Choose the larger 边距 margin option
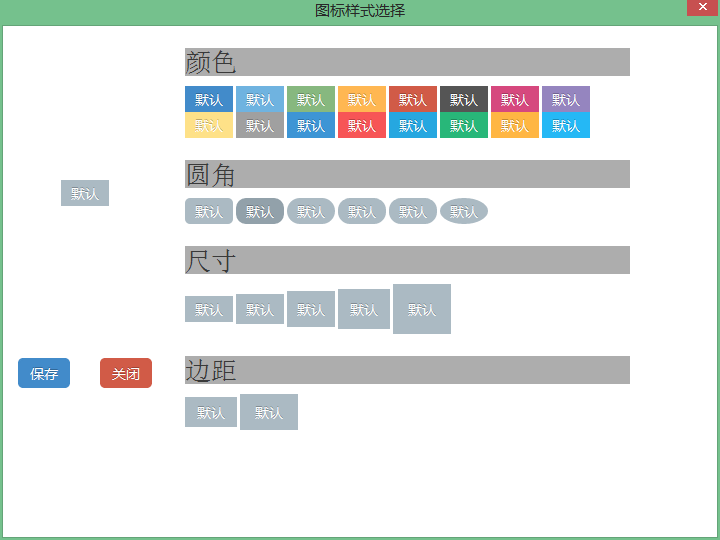Viewport: 720px width, 540px height. (x=269, y=412)
